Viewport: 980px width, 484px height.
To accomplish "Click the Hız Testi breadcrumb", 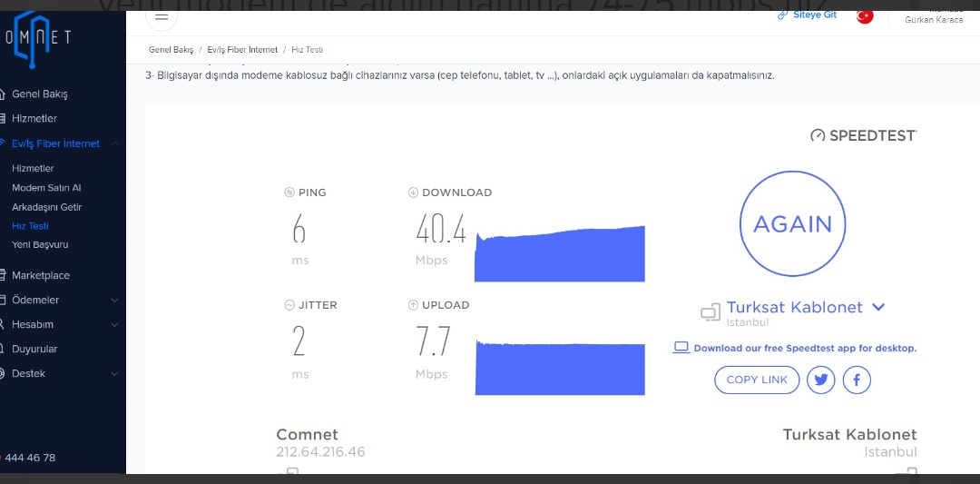I will (307, 49).
